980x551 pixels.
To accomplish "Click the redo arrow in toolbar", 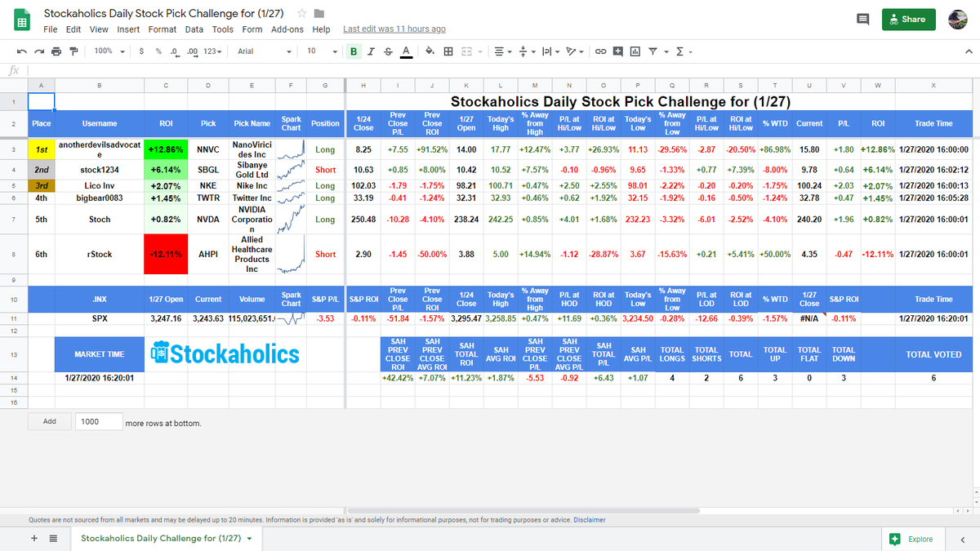I will (38, 51).
